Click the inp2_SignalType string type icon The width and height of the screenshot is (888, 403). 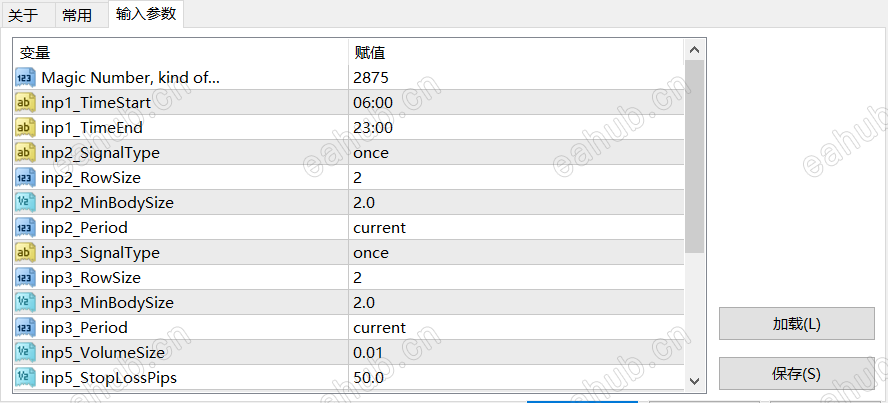tap(25, 153)
